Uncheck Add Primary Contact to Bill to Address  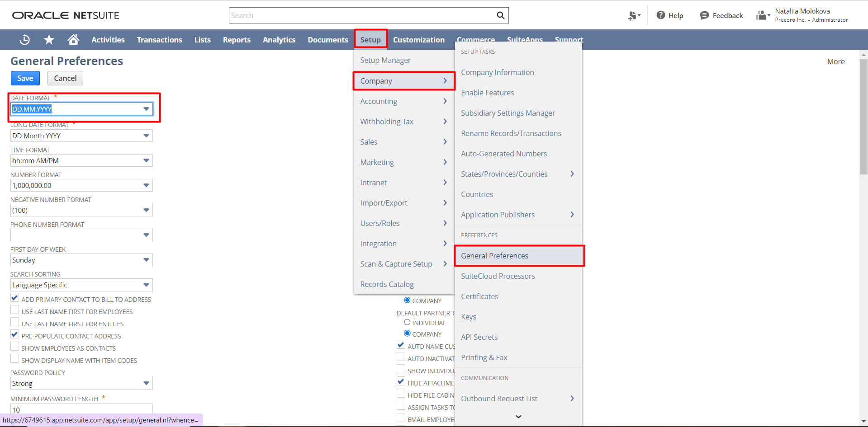pyautogui.click(x=14, y=297)
